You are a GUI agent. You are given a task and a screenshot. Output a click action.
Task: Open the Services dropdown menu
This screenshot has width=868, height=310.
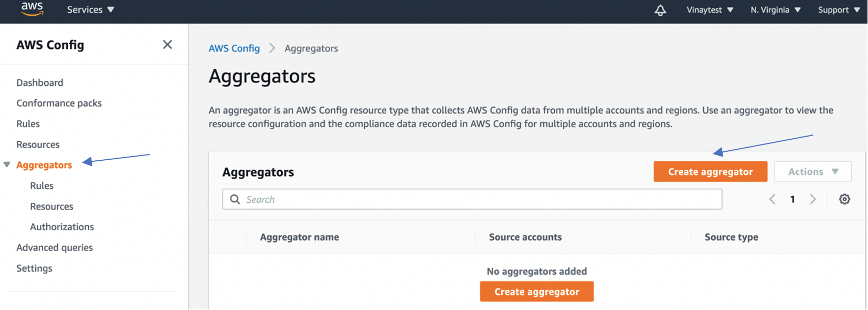point(90,10)
